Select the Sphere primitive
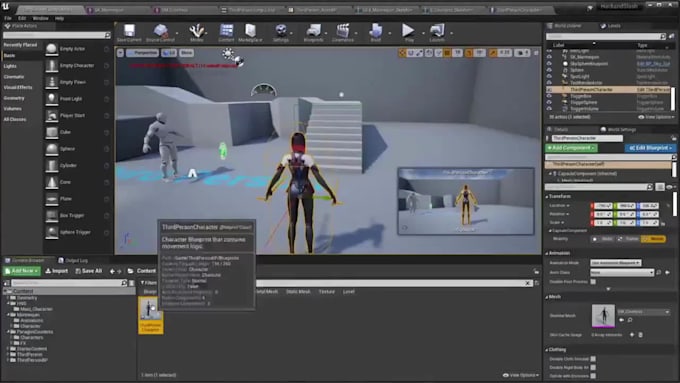 (78, 149)
